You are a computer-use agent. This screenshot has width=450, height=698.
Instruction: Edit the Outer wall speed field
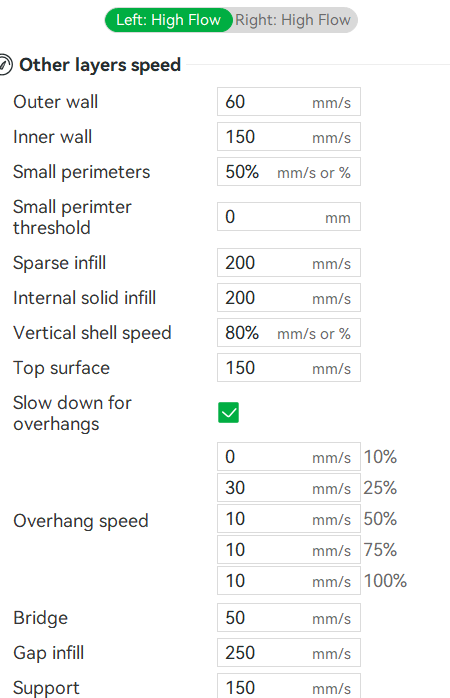coord(289,102)
